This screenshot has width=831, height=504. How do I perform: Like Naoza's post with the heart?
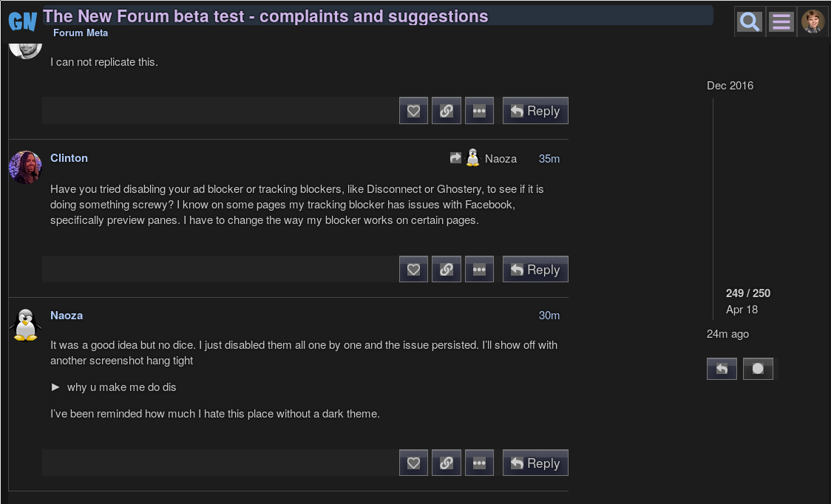pyautogui.click(x=413, y=463)
